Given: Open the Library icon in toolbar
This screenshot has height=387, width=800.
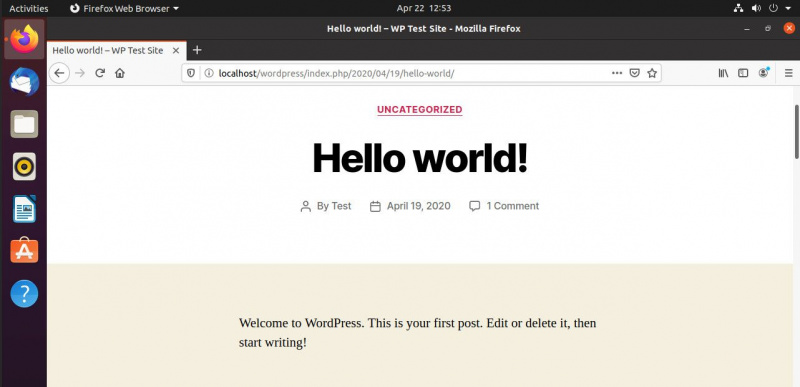Looking at the screenshot, I should point(723,73).
